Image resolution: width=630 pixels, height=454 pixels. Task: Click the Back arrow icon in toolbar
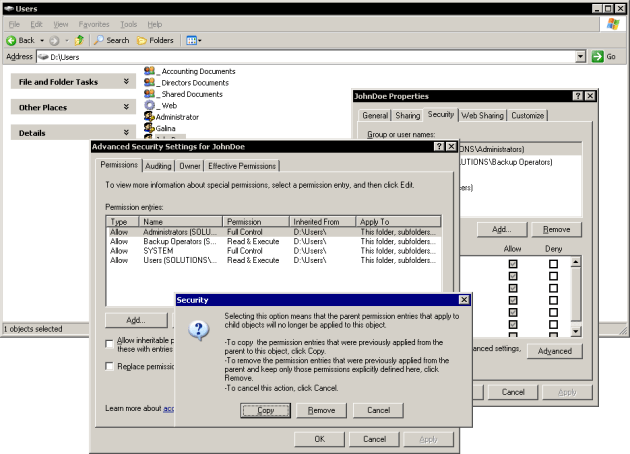12,40
